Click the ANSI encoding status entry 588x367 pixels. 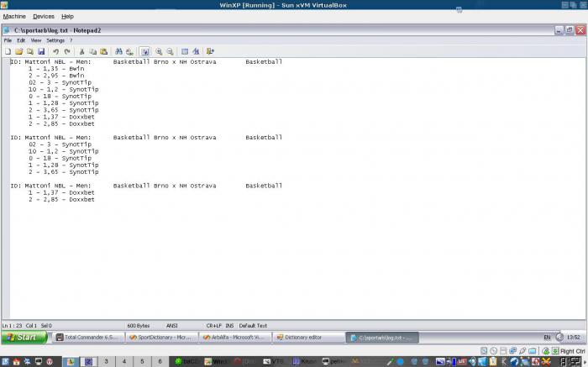[x=171, y=326]
